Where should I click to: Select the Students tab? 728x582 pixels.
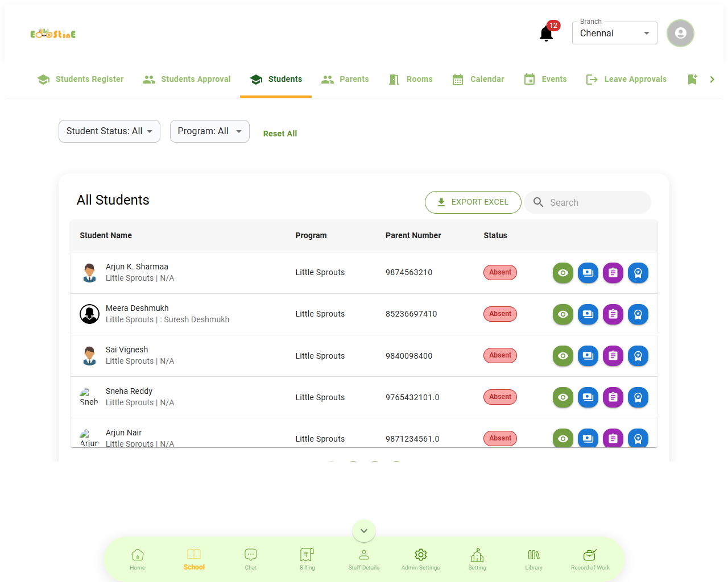click(x=276, y=80)
